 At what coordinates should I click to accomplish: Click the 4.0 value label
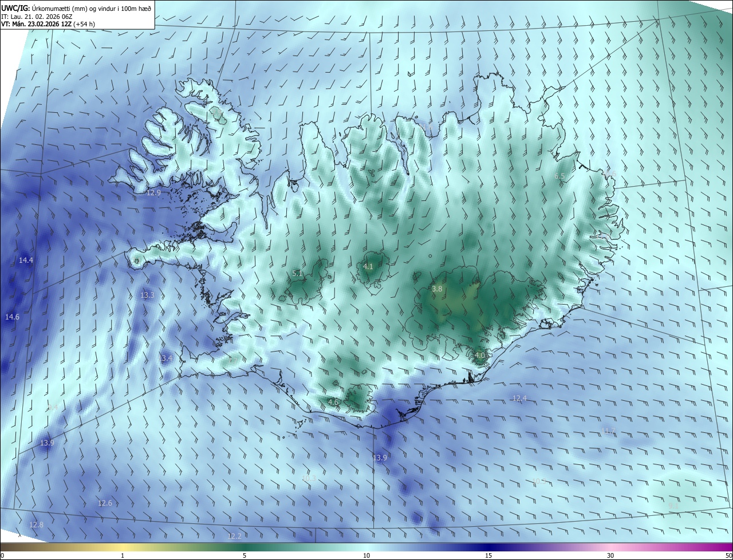pyautogui.click(x=480, y=355)
